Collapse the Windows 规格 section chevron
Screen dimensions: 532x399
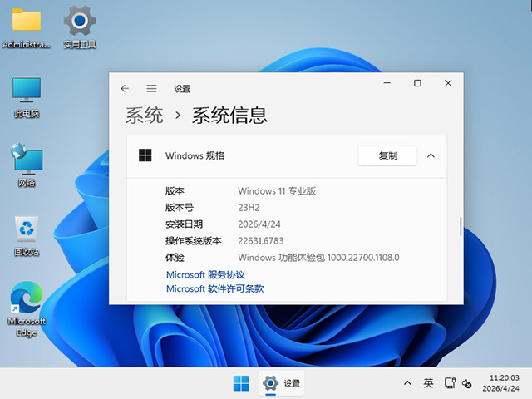point(431,155)
